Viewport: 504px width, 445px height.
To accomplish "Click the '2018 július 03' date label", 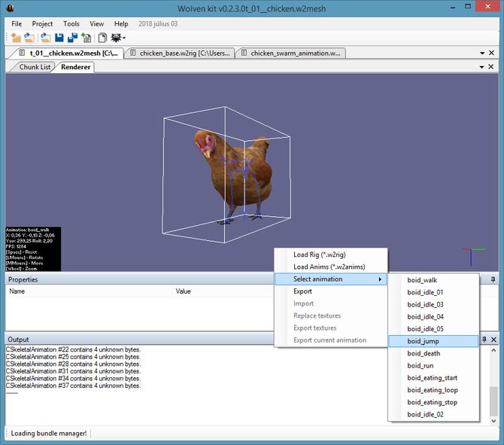I will [x=158, y=24].
